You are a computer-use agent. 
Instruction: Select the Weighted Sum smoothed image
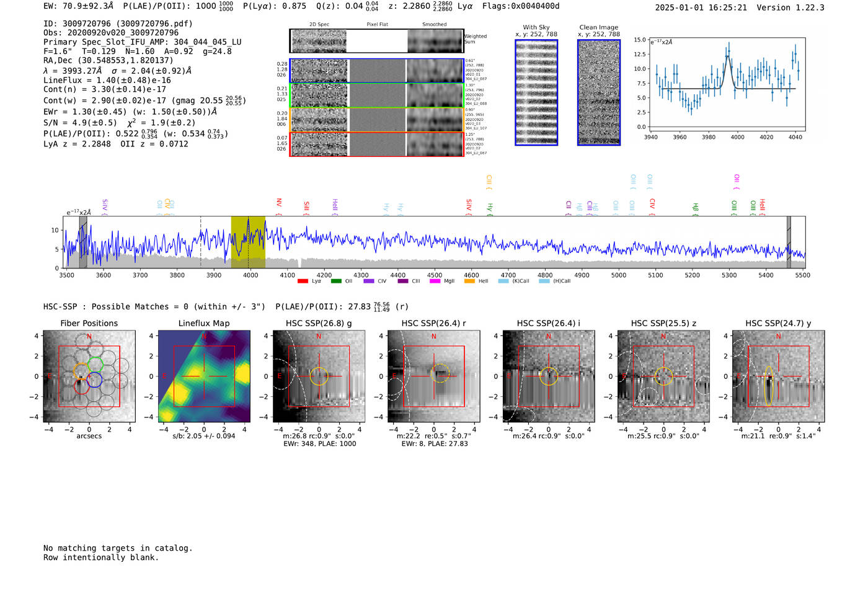pyautogui.click(x=435, y=41)
